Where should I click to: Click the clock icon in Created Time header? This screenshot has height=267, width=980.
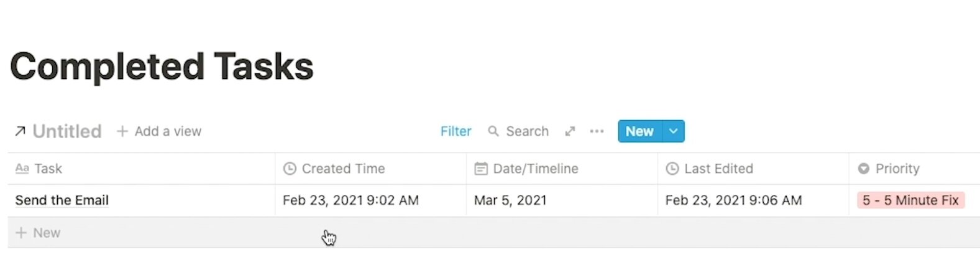pyautogui.click(x=290, y=169)
